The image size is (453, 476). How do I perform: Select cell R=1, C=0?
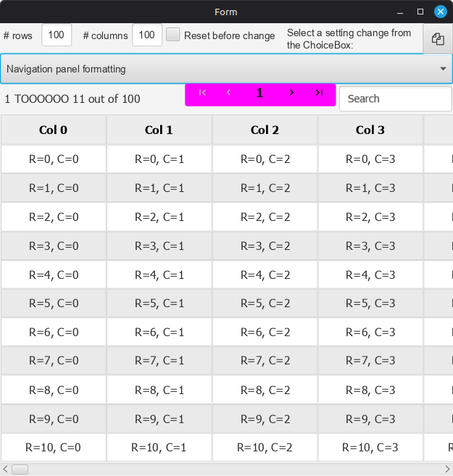pos(54,188)
